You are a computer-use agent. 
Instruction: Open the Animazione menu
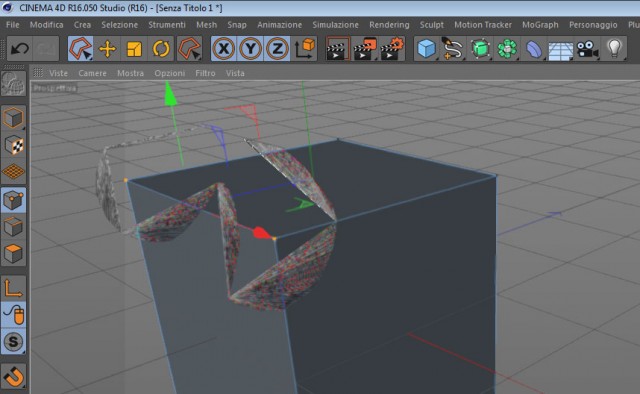(280, 25)
